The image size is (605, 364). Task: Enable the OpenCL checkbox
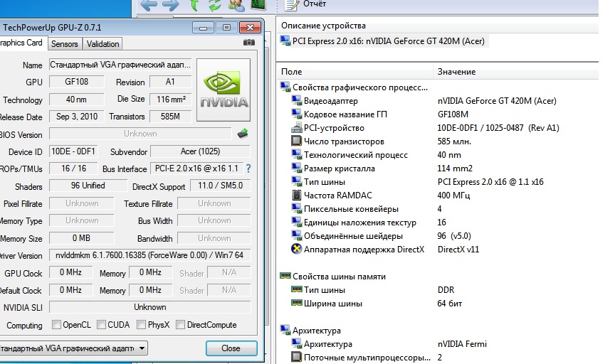tap(56, 325)
